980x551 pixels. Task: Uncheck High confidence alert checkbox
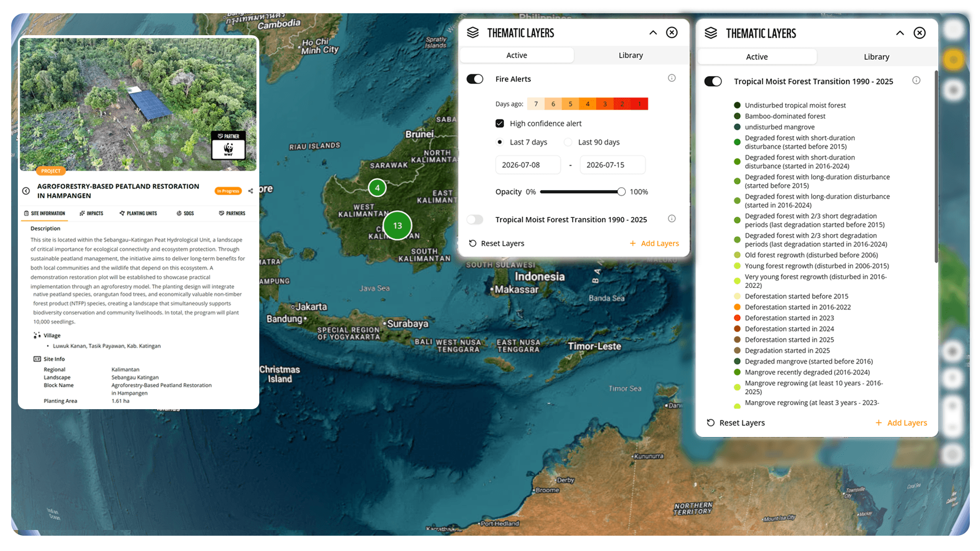[x=500, y=123]
